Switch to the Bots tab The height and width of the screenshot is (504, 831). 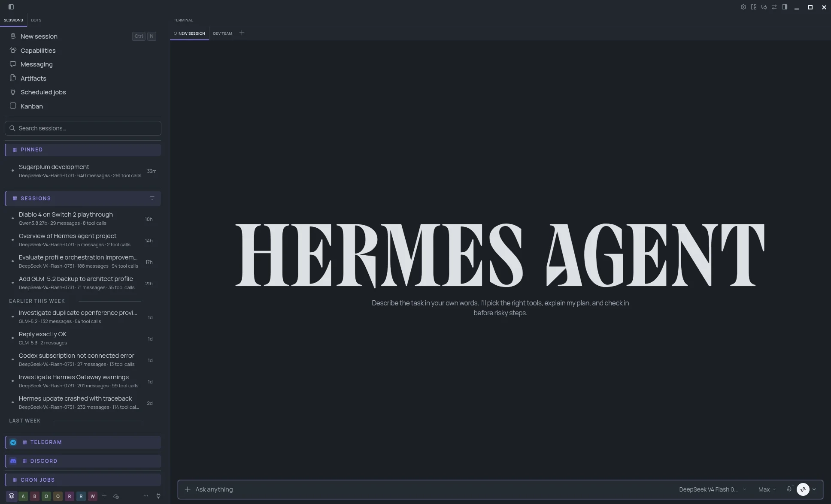coord(36,20)
